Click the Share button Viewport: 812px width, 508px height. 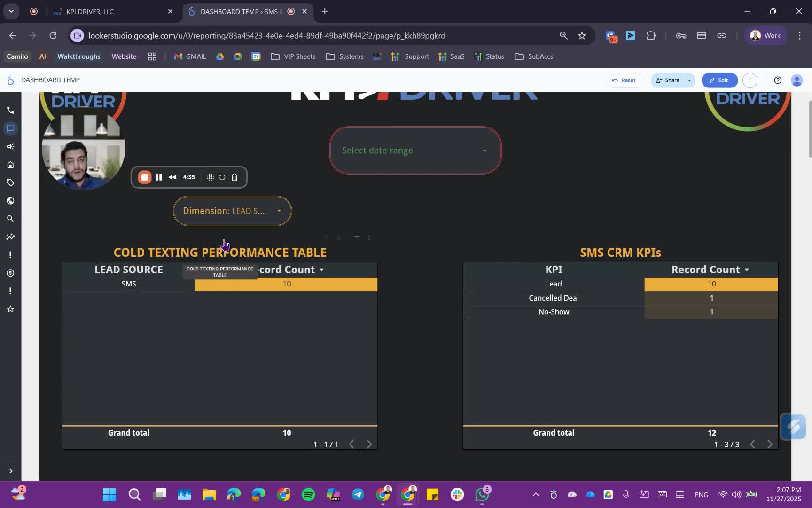coord(667,80)
